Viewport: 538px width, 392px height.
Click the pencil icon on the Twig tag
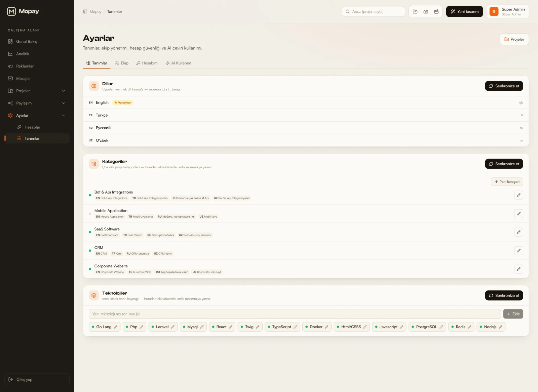pos(258,327)
